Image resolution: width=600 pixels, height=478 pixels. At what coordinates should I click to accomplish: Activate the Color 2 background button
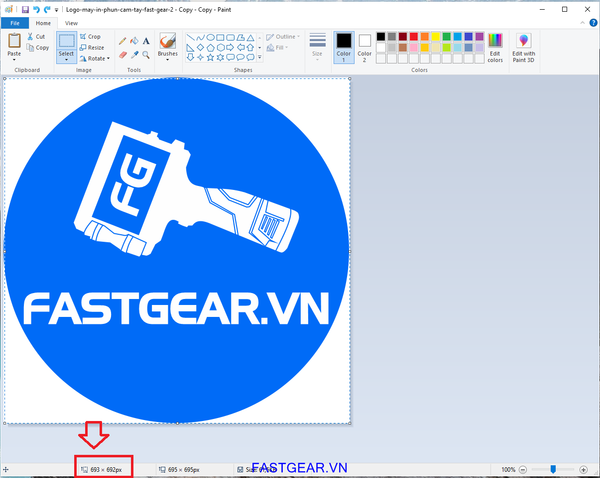365,47
